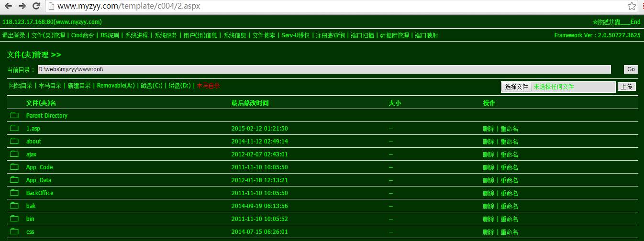
Task: Open 退出登录 logout menu item
Action: (14, 35)
